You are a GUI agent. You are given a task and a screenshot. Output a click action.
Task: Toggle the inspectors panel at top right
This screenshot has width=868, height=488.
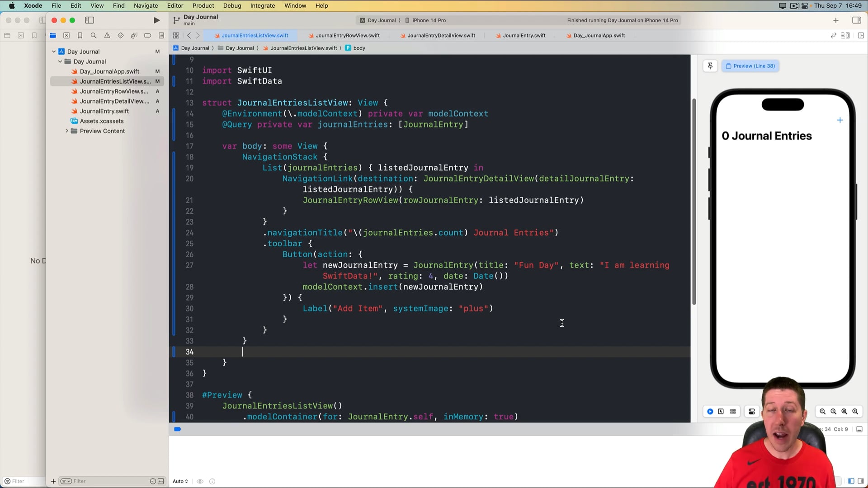(857, 20)
